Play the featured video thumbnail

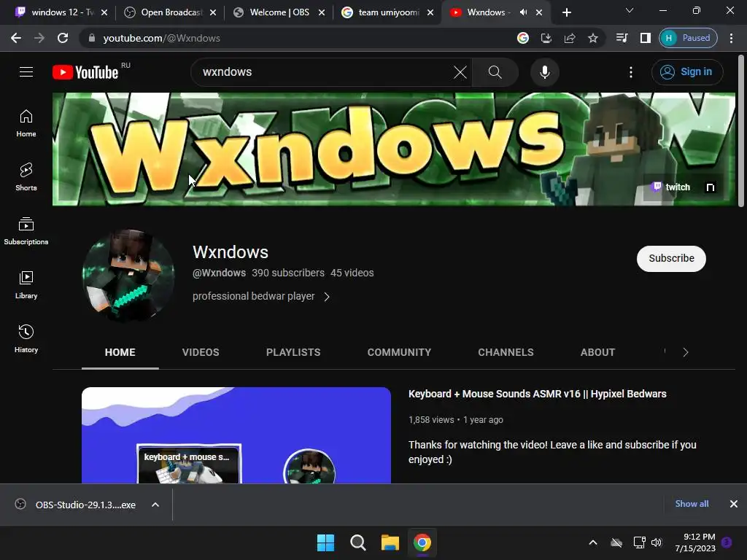pos(236,435)
